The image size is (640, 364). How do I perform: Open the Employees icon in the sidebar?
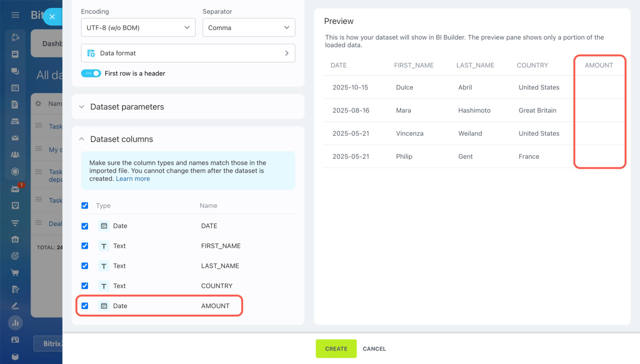click(15, 155)
